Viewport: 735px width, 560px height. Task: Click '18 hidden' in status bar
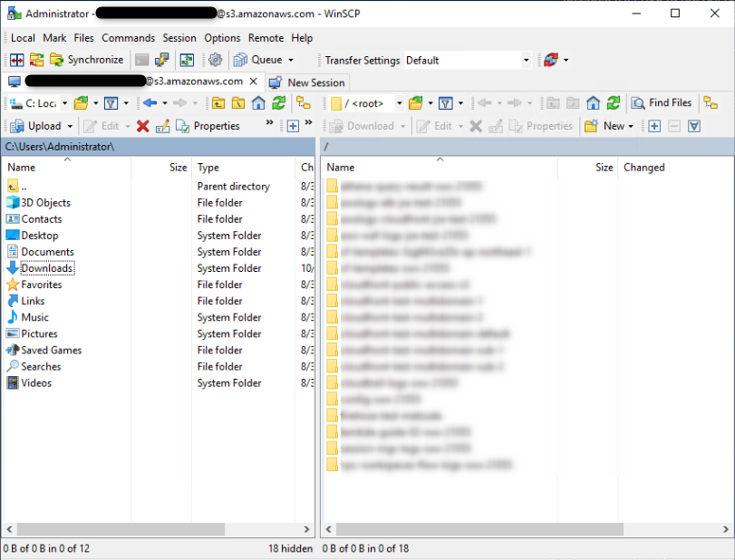click(290, 548)
